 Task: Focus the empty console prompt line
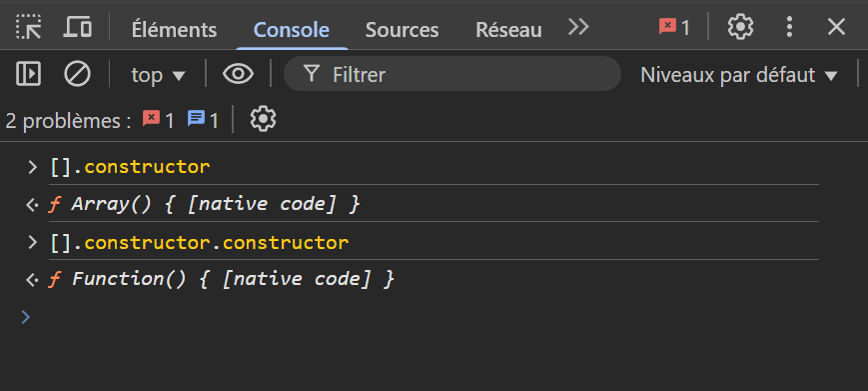[x=434, y=317]
